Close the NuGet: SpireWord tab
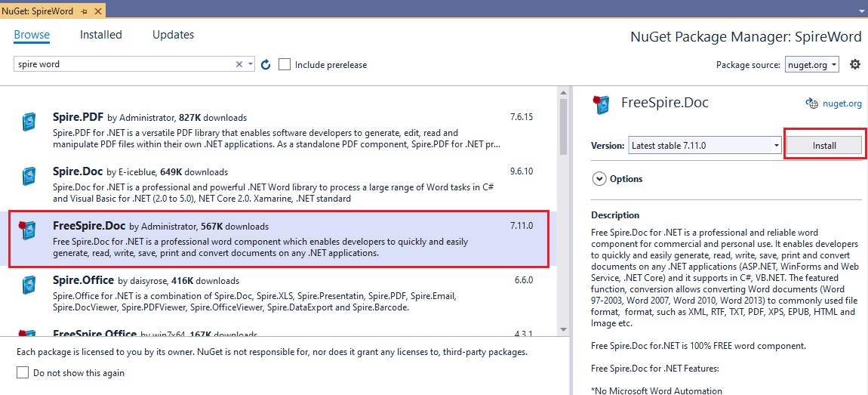Image resolution: width=868 pixels, height=395 pixels. click(x=97, y=11)
